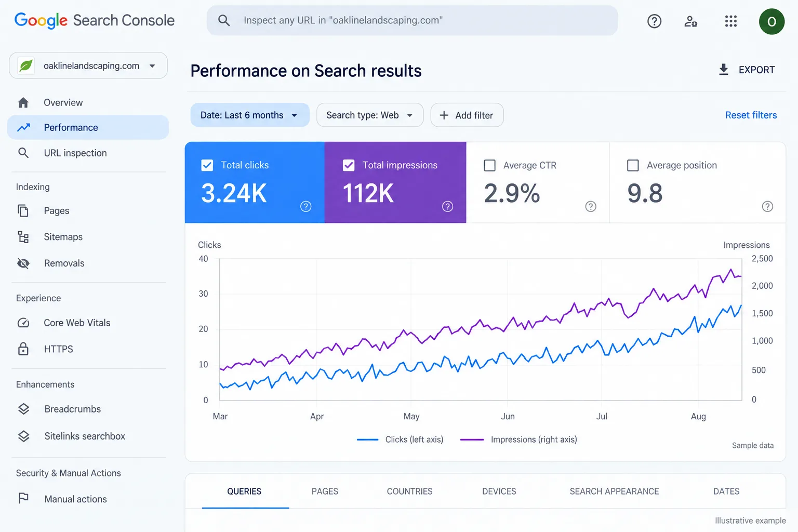Click the purple Impressions legend swatch
Screen dimensions: 798x532
click(472, 440)
